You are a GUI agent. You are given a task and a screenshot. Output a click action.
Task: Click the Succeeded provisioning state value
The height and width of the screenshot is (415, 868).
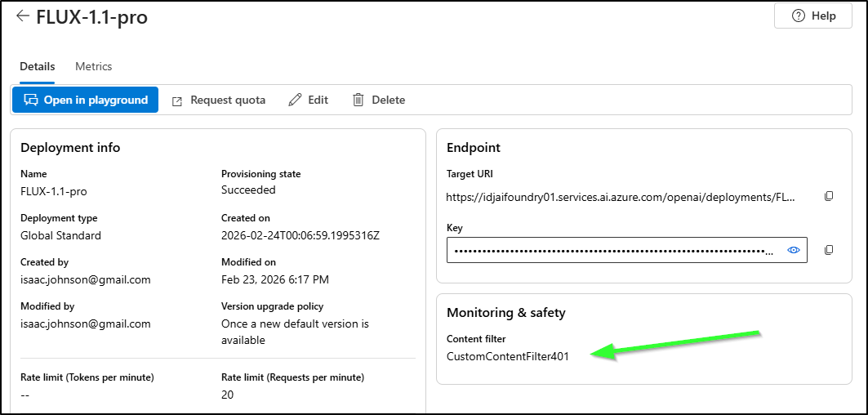pyautogui.click(x=248, y=190)
